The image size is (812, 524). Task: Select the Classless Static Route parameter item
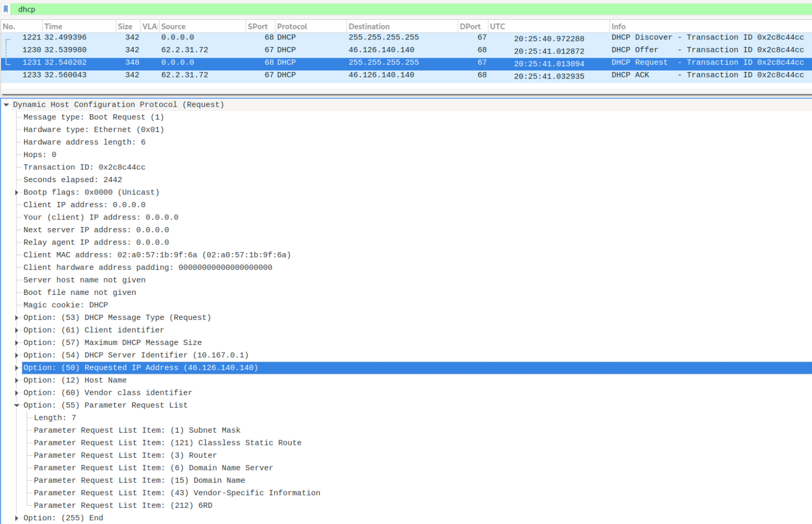coord(167,443)
